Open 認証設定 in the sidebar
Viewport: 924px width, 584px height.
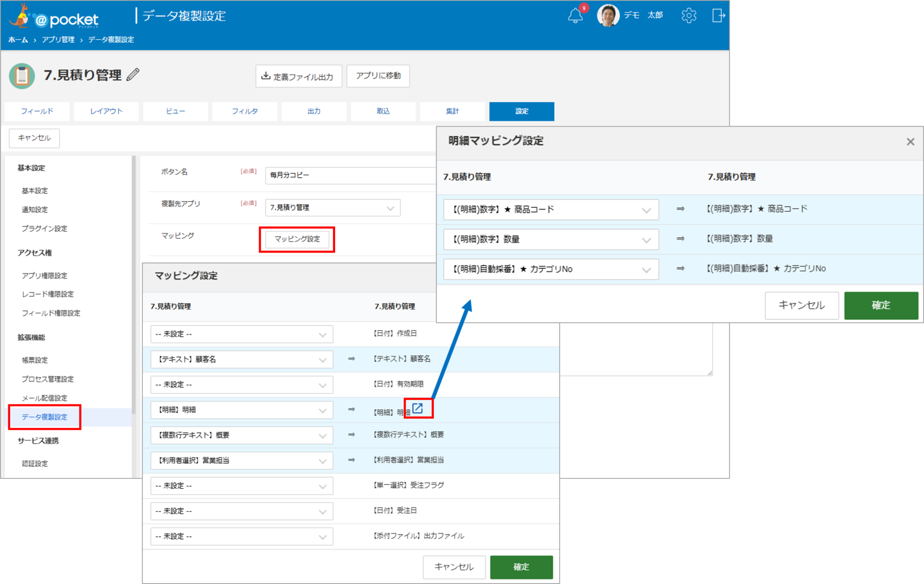click(x=35, y=464)
